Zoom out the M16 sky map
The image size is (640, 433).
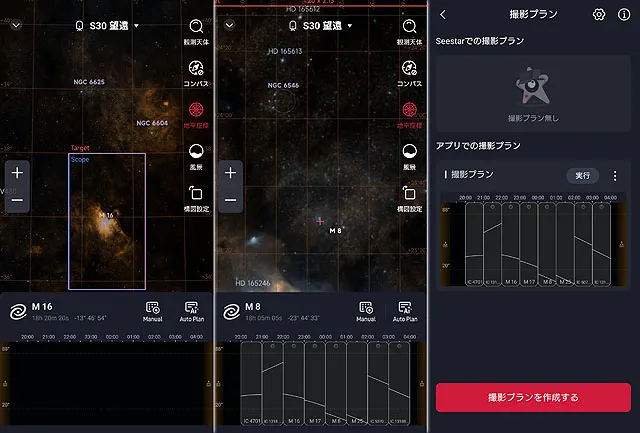click(17, 200)
